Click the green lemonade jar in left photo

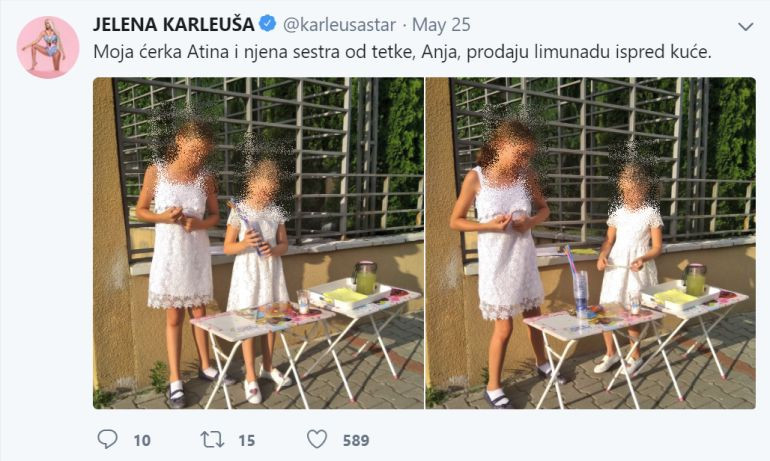tap(365, 277)
